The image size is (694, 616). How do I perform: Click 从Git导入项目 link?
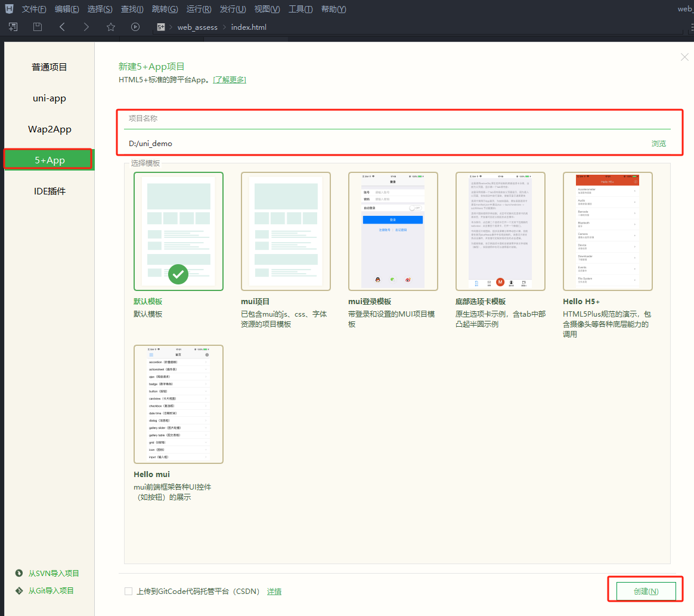point(51,591)
